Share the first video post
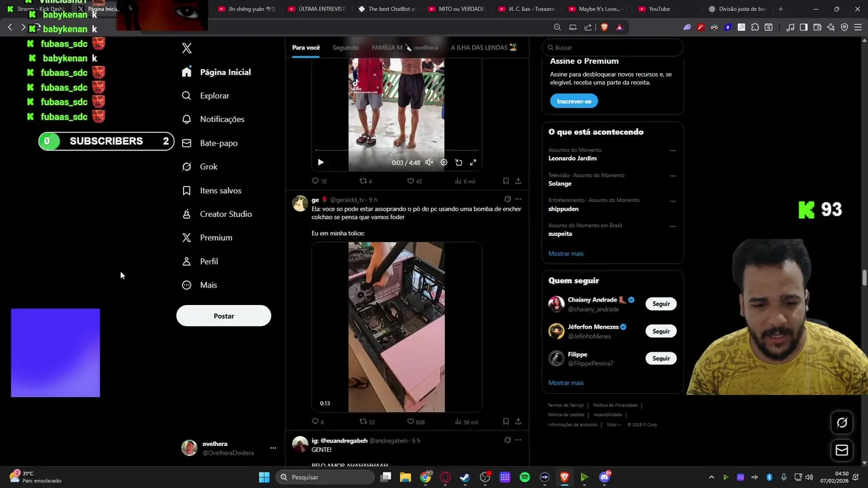 click(518, 181)
